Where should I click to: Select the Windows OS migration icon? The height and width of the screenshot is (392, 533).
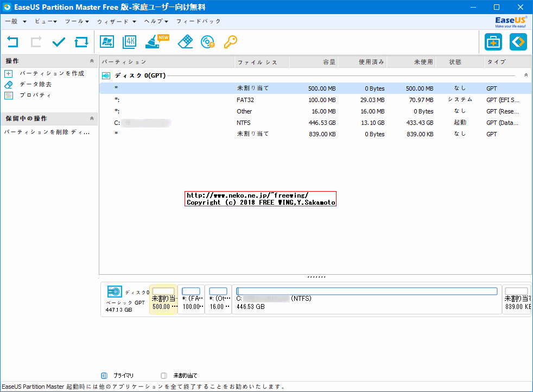(x=107, y=42)
